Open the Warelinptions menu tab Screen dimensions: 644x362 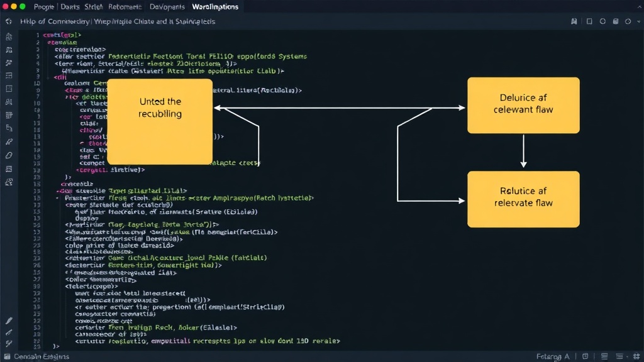pos(215,7)
